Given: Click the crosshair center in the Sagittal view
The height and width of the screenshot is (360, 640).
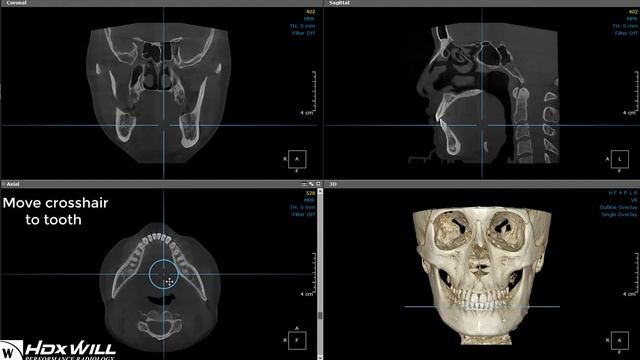Looking at the screenshot, I should click(x=482, y=125).
